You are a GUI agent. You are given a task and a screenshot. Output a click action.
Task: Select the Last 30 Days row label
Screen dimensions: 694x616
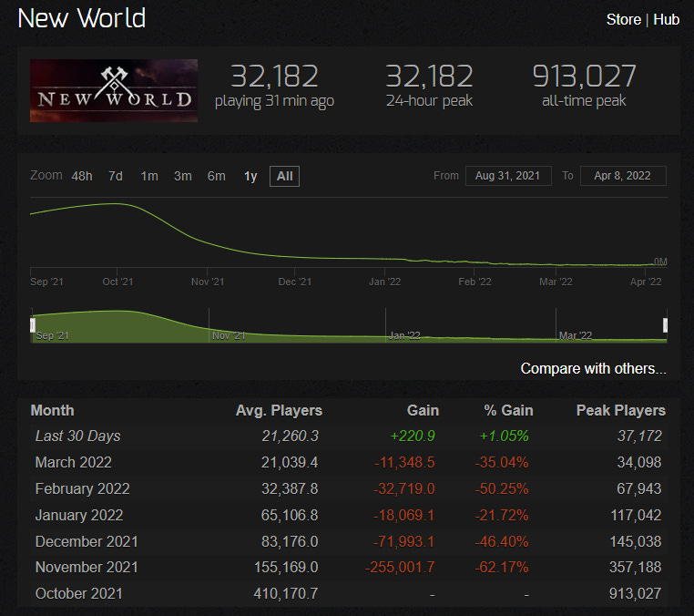click(78, 436)
